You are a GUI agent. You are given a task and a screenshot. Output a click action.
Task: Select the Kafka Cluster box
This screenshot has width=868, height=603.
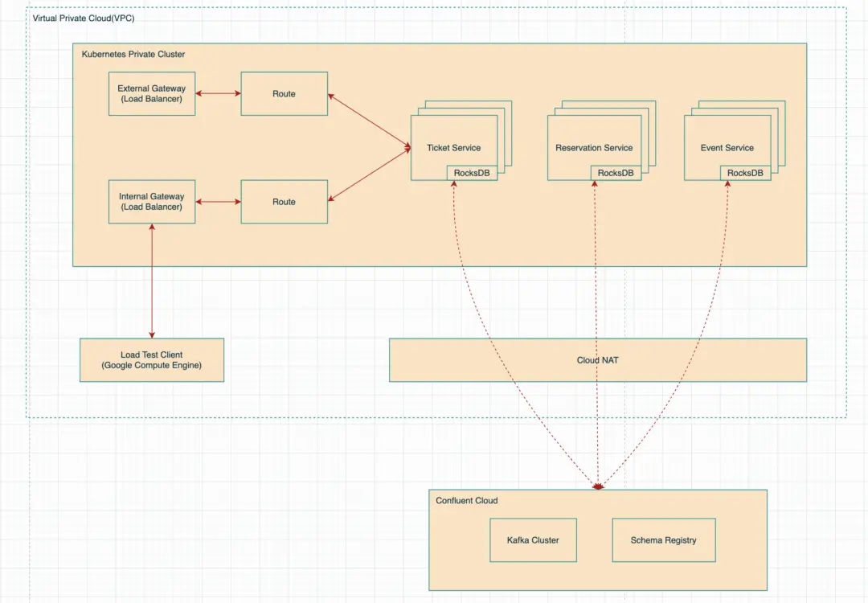click(533, 539)
